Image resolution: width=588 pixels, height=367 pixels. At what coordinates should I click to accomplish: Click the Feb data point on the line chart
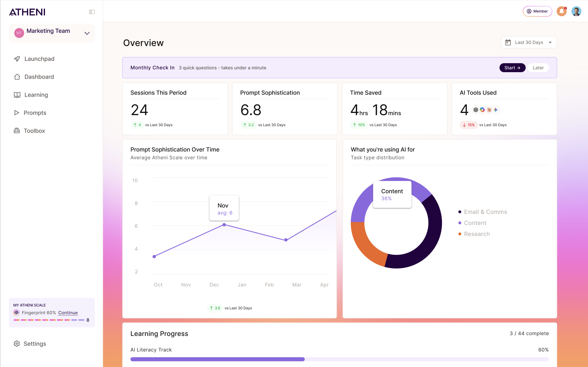[x=286, y=240]
